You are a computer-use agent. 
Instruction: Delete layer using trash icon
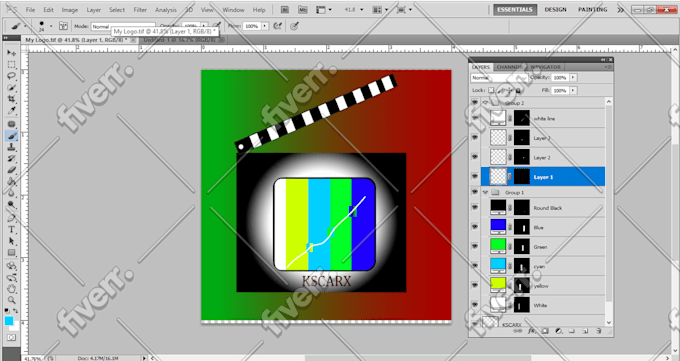[599, 331]
